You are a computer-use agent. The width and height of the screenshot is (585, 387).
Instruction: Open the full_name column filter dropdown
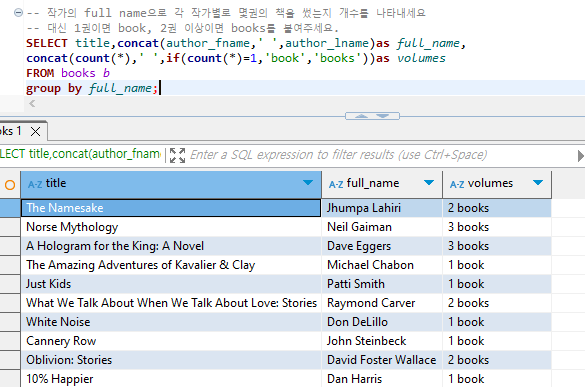point(429,182)
